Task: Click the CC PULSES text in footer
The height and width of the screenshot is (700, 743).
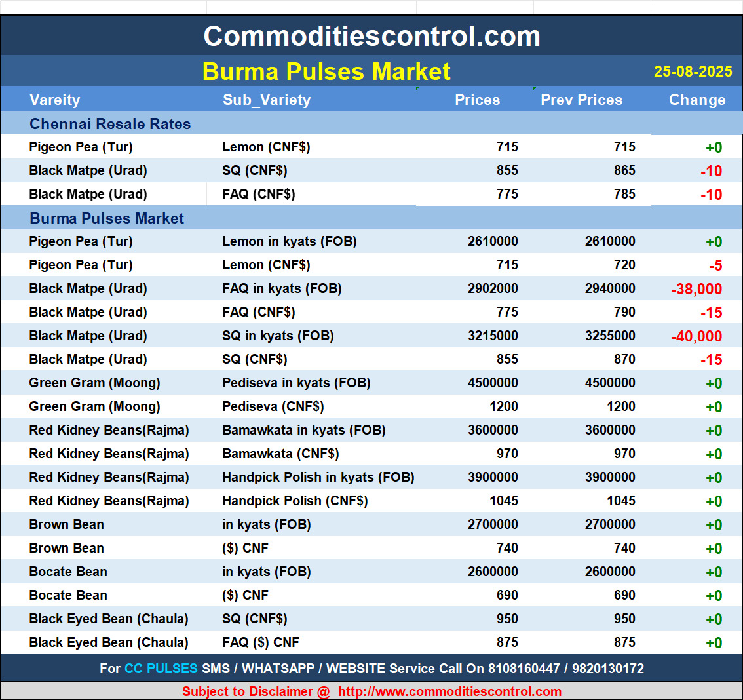Action: [161, 669]
